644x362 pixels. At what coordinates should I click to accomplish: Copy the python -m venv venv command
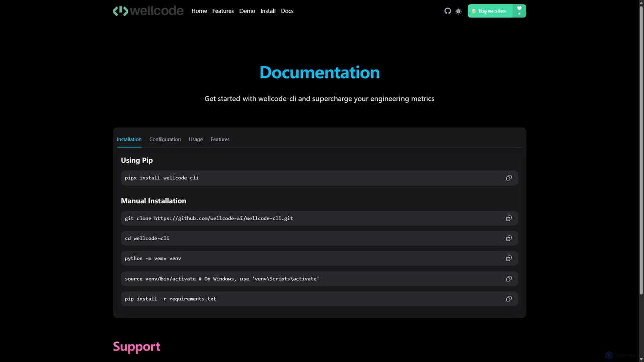point(509,258)
